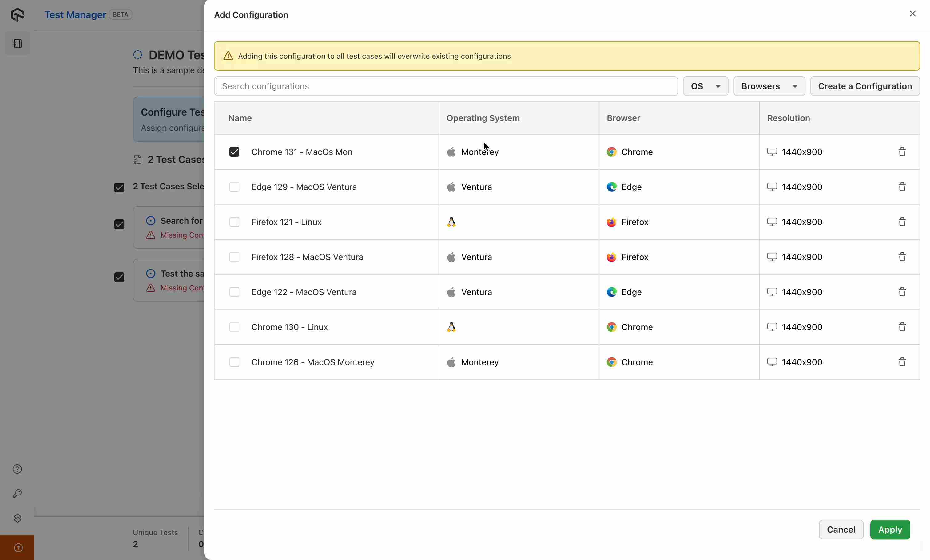930x560 pixels.
Task: Click the Linux penguin icon in Firefox 121 row
Action: [x=451, y=222]
